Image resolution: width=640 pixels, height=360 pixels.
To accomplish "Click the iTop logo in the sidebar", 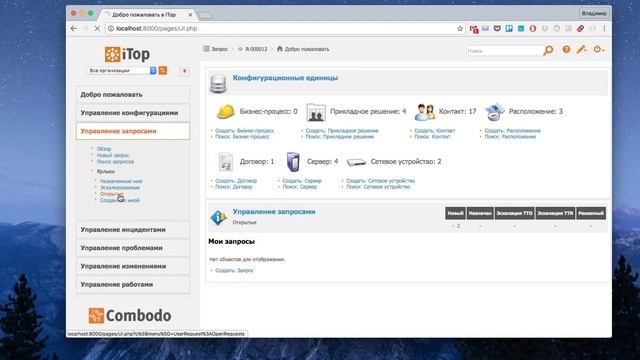I will pos(127,54).
